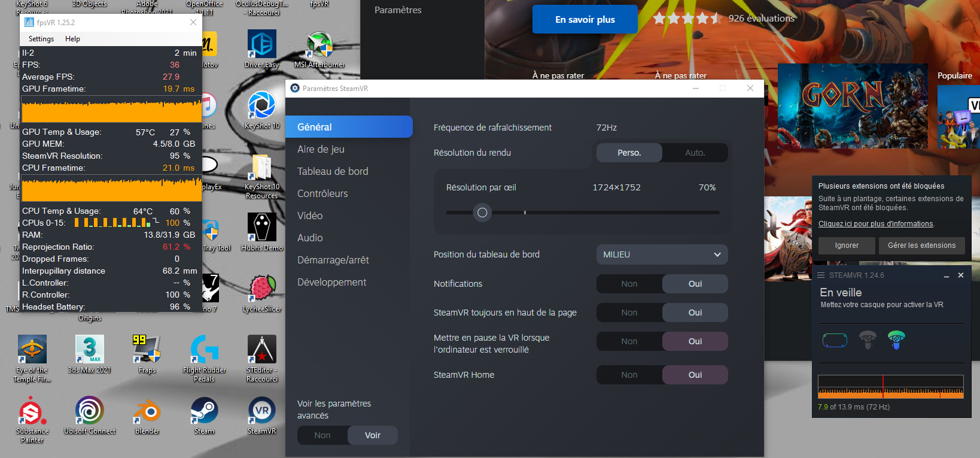Click the Fréquence de rafraîchissement 72Hz value
980x458 pixels.
(x=607, y=128)
